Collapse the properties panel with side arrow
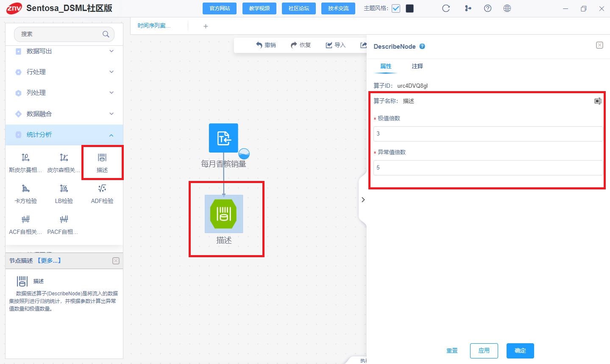 point(363,200)
